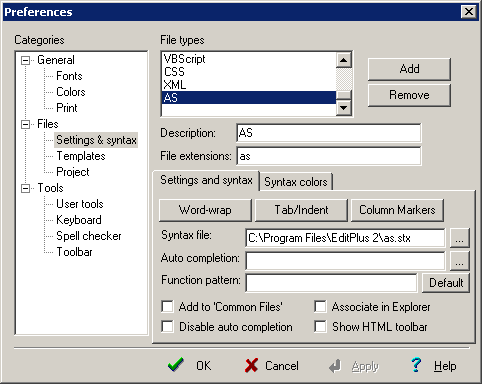Open Spell checker category
The image size is (482, 384).
pos(89,236)
